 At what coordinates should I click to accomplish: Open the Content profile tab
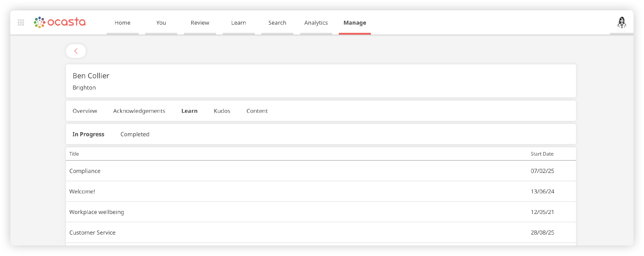pyautogui.click(x=257, y=111)
